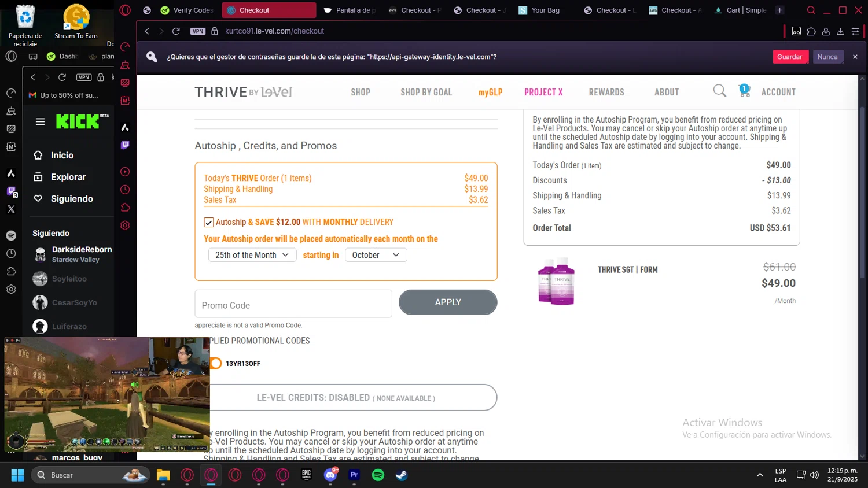
Task: Open the PROJECT X menu item
Action: pos(543,92)
